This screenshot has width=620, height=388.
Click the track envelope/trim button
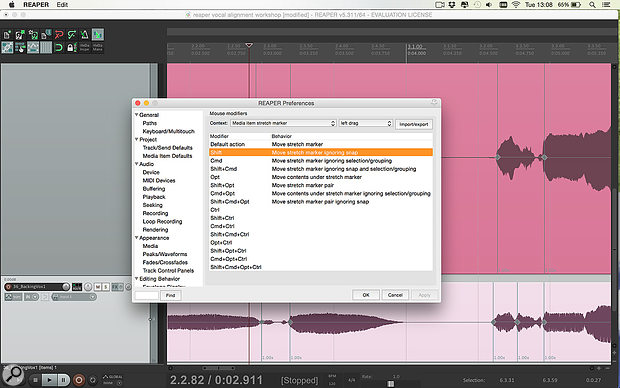(13, 297)
